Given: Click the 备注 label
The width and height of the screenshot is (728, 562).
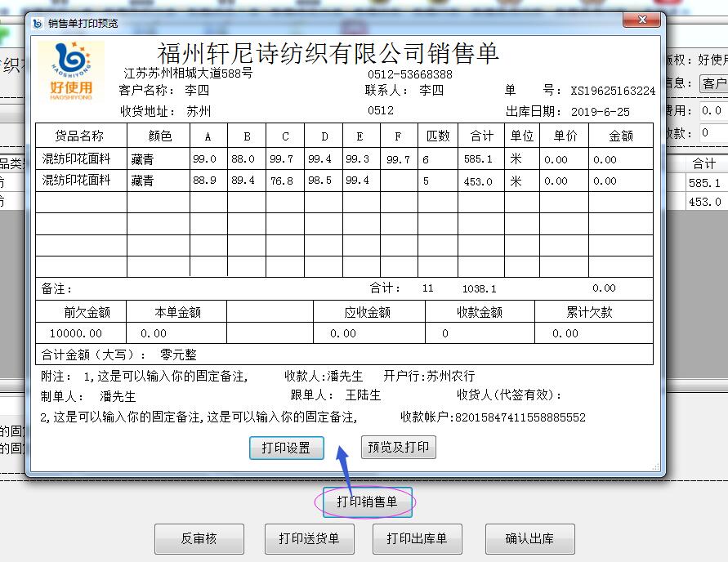Looking at the screenshot, I should tap(56, 288).
